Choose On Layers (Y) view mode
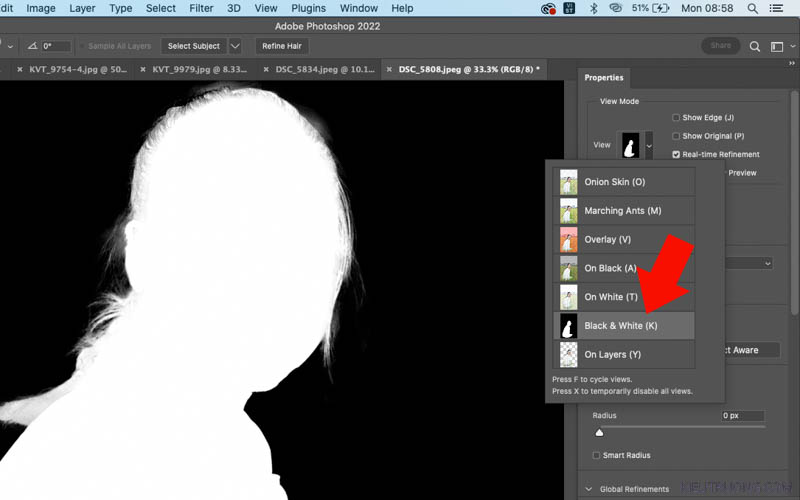The image size is (800, 500). click(624, 355)
